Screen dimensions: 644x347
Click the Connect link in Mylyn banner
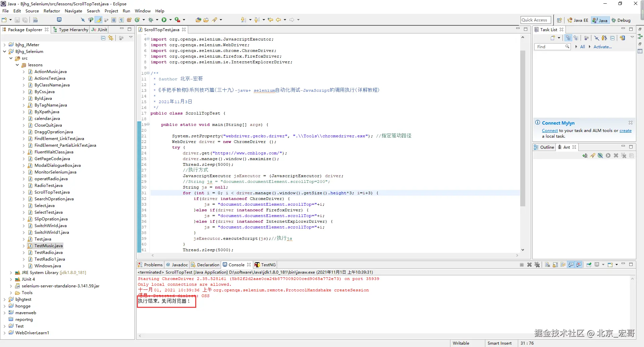(550, 131)
